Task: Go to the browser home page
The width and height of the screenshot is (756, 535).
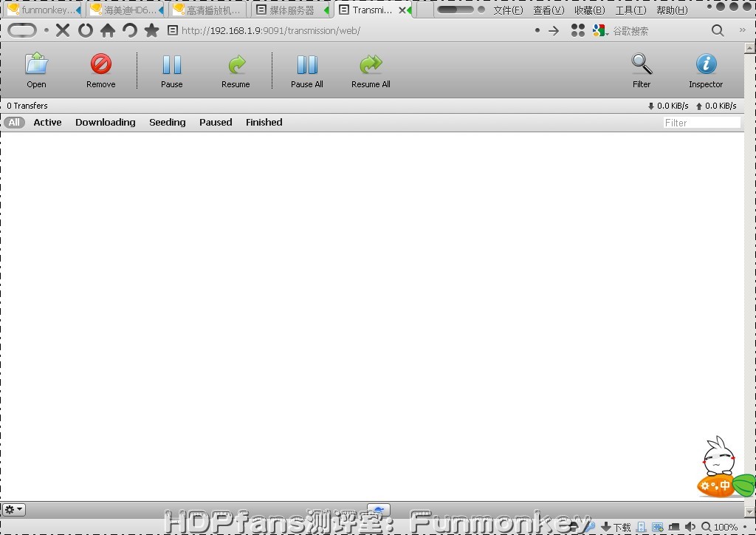Action: click(108, 30)
